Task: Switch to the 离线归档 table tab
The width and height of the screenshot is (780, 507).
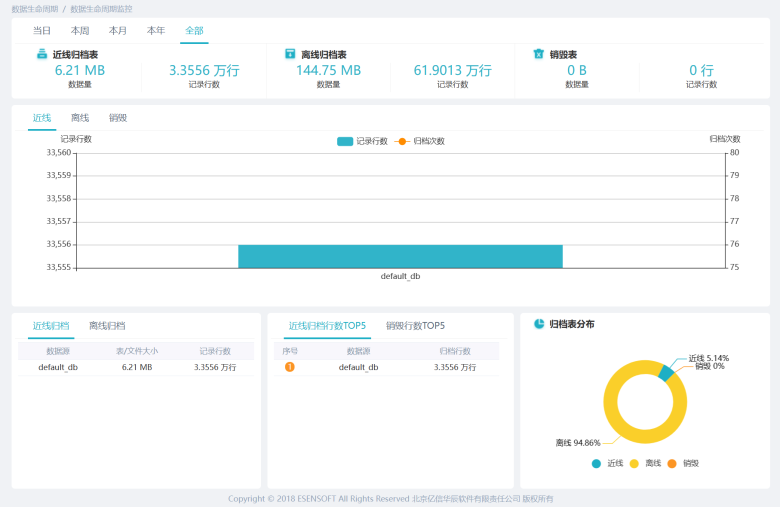Action: [107, 326]
